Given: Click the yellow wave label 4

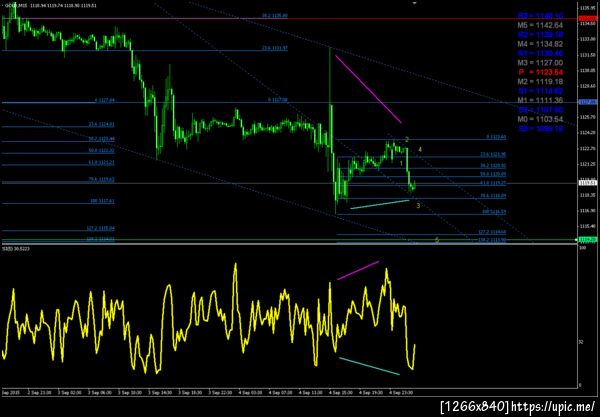Looking at the screenshot, I should point(420,149).
